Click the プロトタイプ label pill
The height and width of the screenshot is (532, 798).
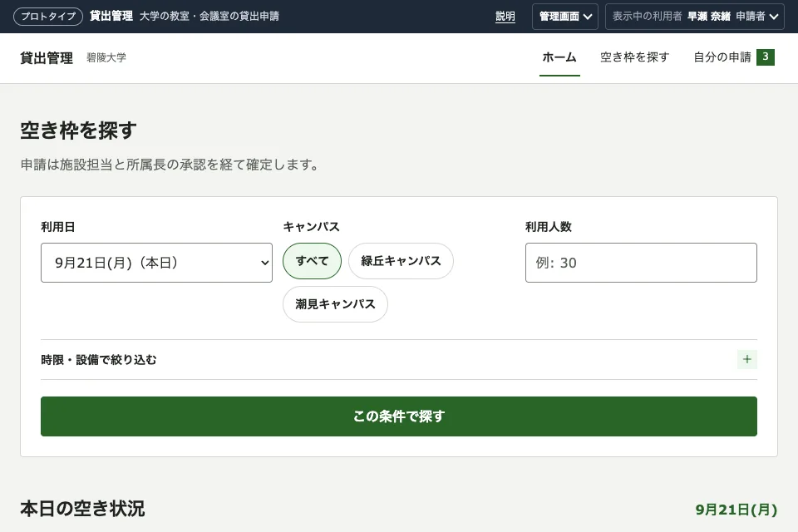(x=48, y=17)
